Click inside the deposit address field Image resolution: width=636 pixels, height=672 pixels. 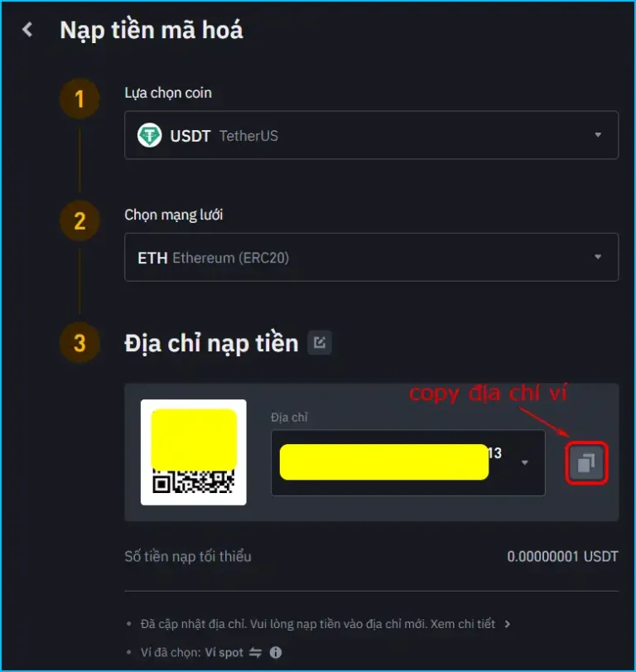click(x=407, y=463)
